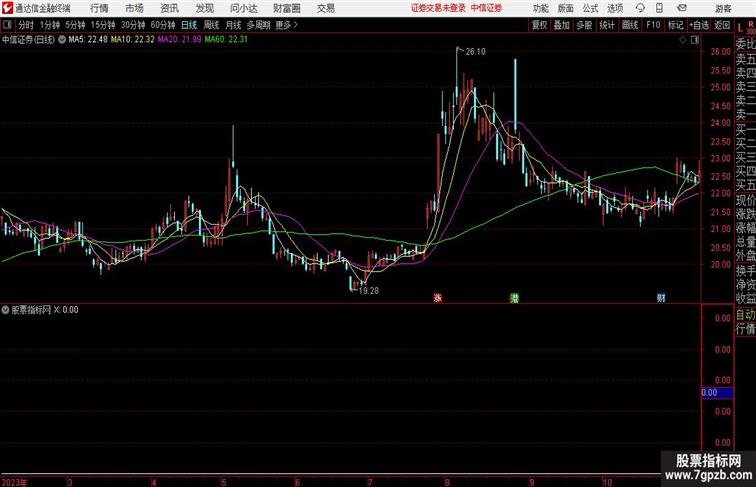Click the 叠加 overlay button
This screenshot has height=487, width=756.
[x=562, y=25]
